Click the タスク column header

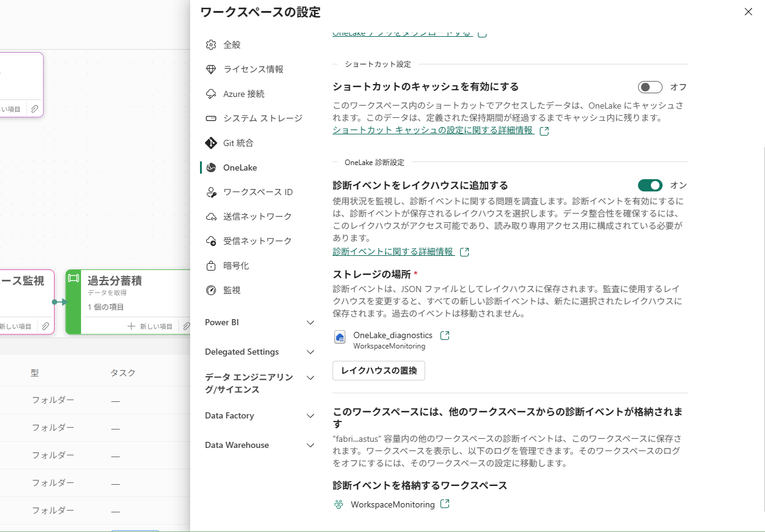123,372
